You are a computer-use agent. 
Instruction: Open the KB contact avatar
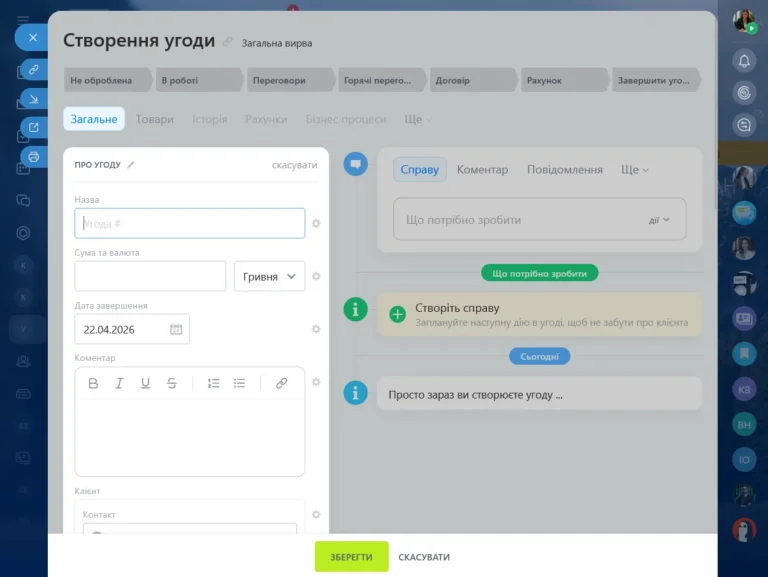[x=744, y=389]
